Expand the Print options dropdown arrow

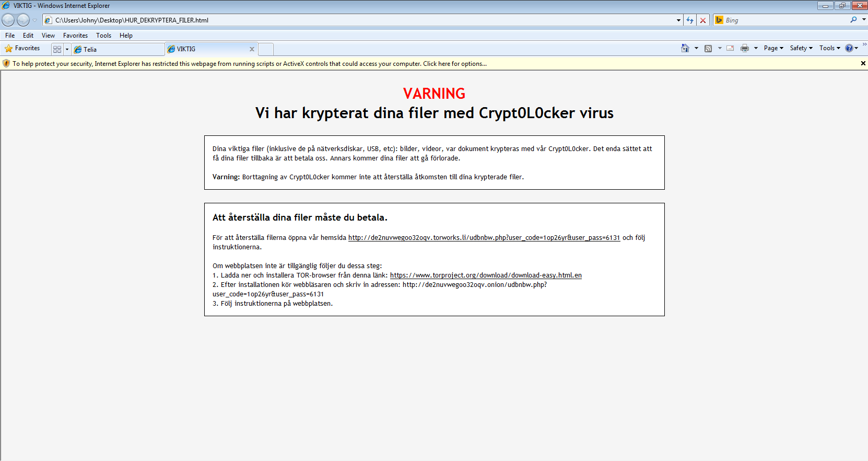756,48
